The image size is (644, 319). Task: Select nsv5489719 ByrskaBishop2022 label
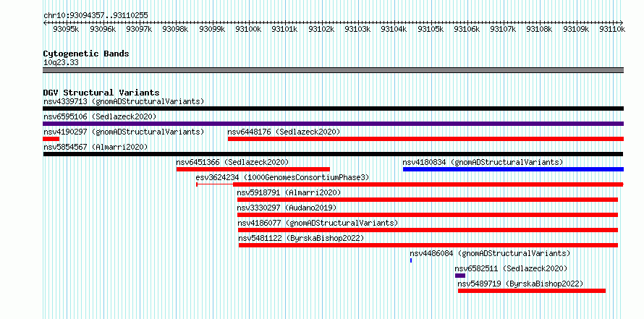point(520,284)
